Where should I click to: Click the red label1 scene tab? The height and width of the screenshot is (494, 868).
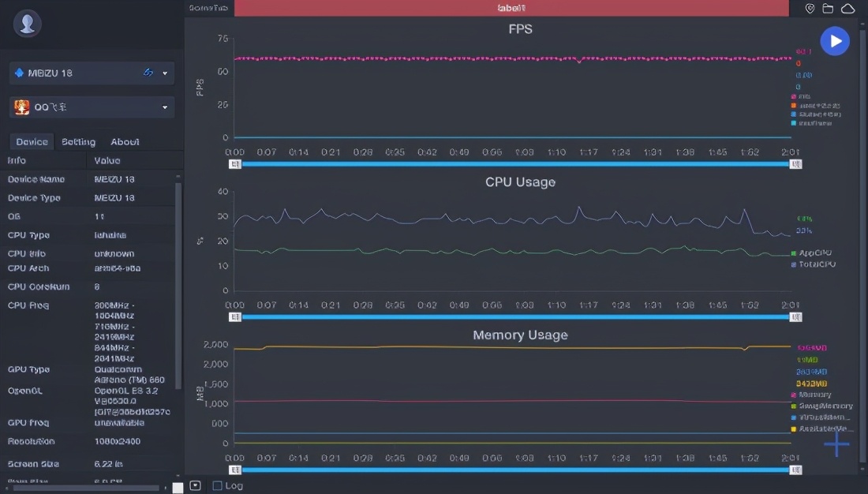click(x=511, y=8)
